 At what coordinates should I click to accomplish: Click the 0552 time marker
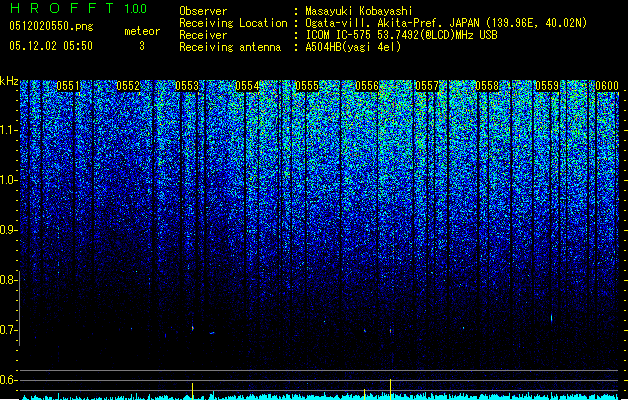click(x=128, y=86)
